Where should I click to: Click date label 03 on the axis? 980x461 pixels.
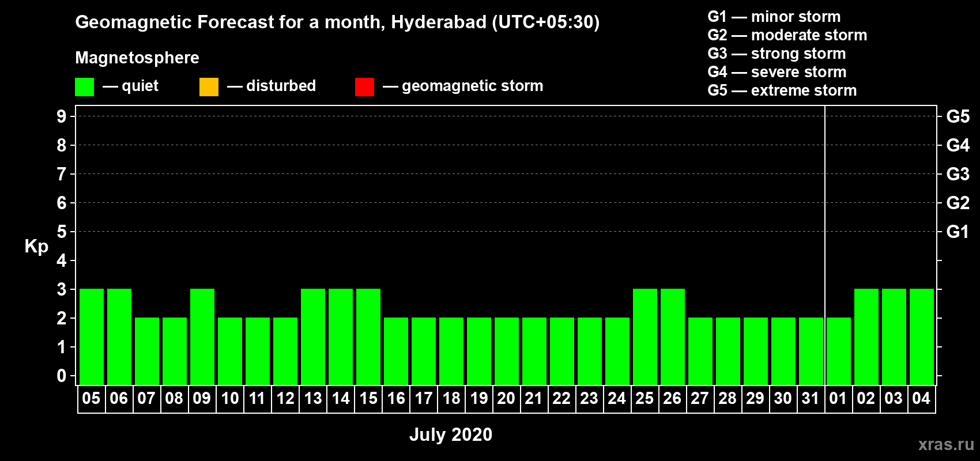click(894, 399)
